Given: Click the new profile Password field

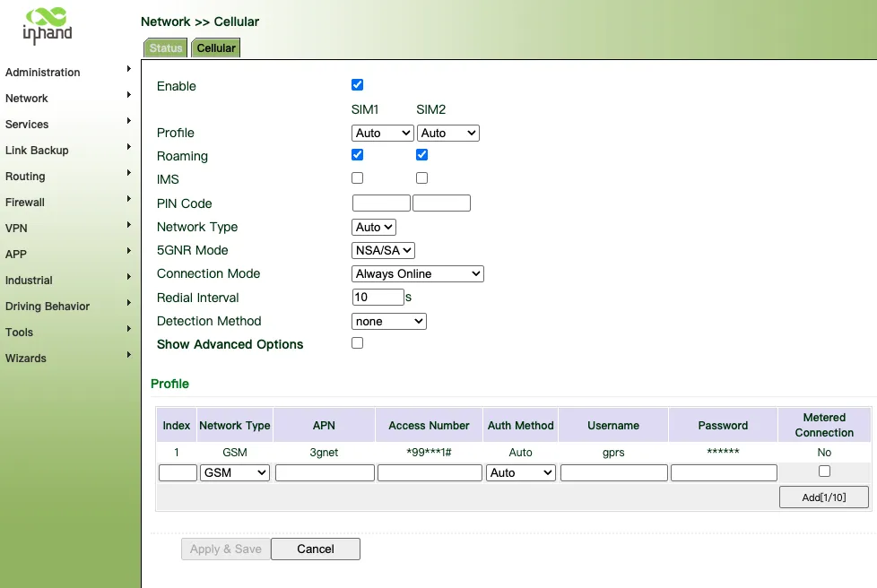Looking at the screenshot, I should tap(725, 473).
